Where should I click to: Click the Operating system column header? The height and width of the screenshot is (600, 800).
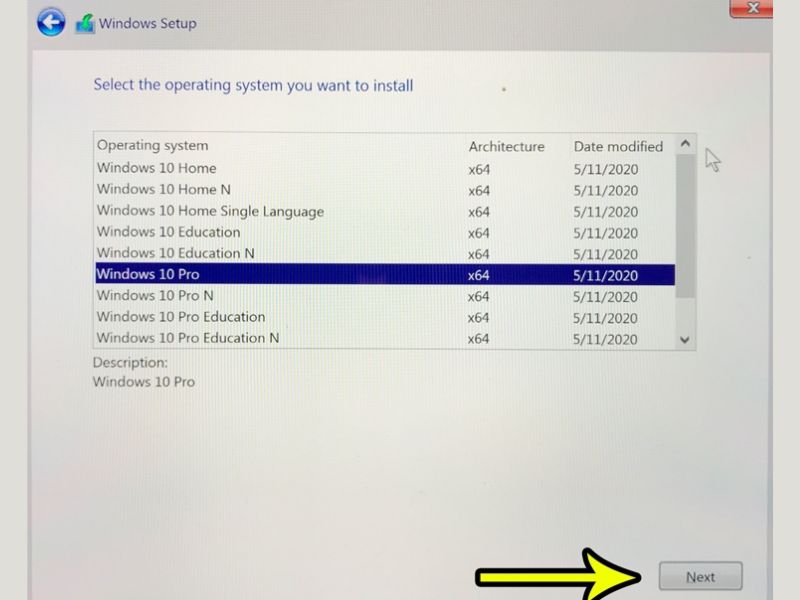coord(153,146)
